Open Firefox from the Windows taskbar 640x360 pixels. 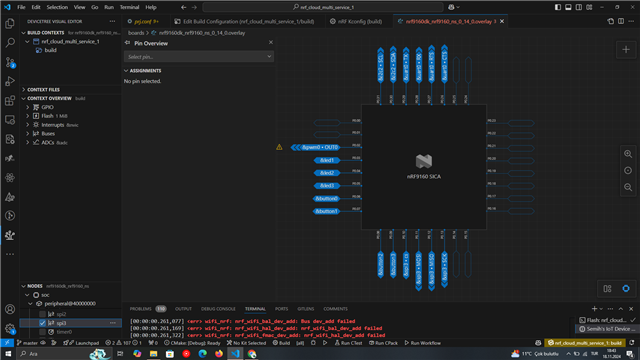tap(219, 353)
